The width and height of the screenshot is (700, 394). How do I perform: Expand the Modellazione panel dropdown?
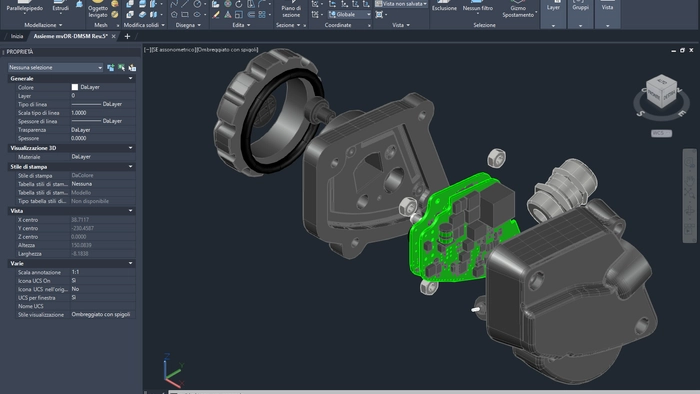[x=43, y=25]
